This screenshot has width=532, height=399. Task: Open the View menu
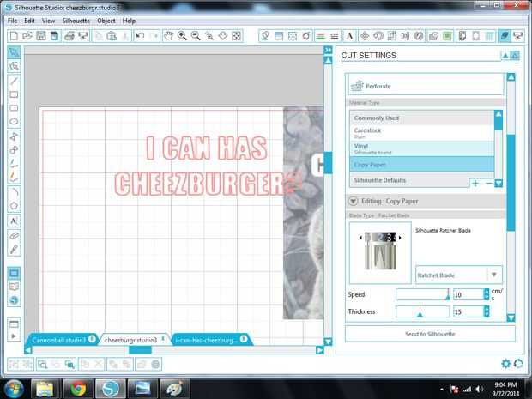(49, 21)
